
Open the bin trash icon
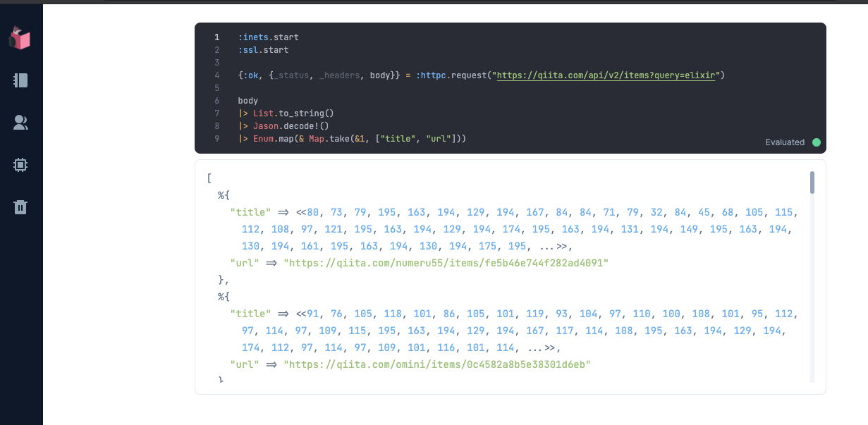tap(20, 207)
